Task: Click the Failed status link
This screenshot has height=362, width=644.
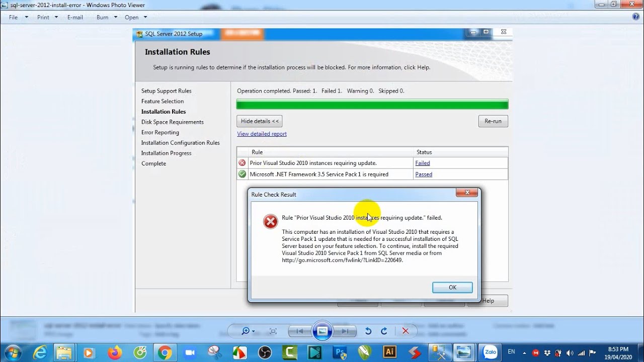Action: 423,163
